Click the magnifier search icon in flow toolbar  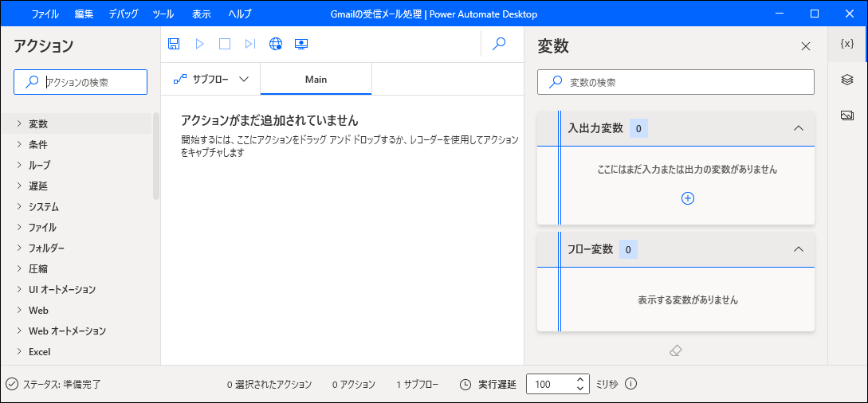point(499,45)
